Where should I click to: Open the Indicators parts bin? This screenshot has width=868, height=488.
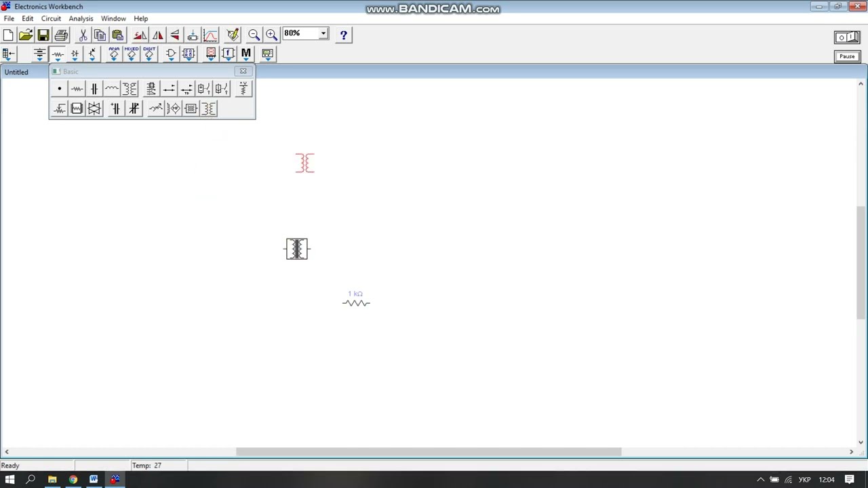[x=210, y=54]
